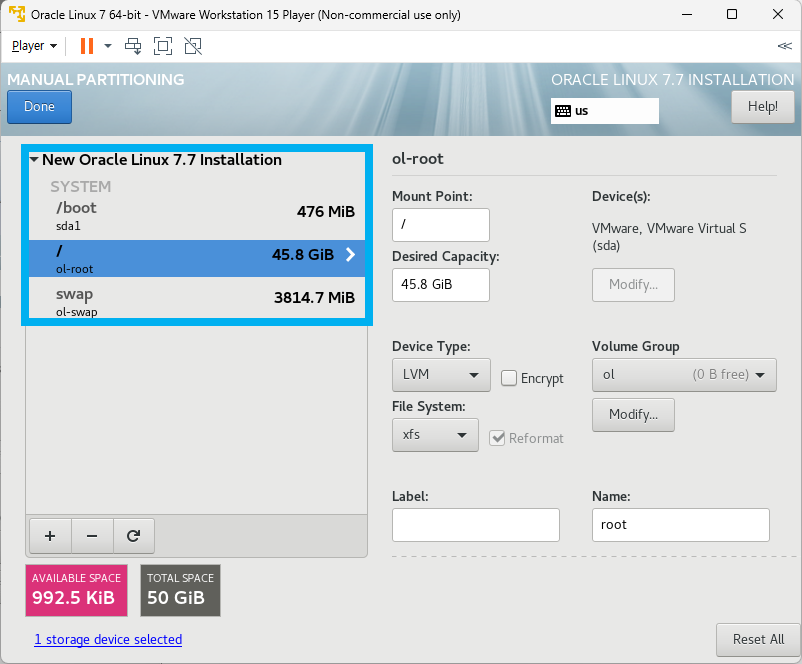Open 1 storage device selected link
802x664 pixels.
[108, 639]
